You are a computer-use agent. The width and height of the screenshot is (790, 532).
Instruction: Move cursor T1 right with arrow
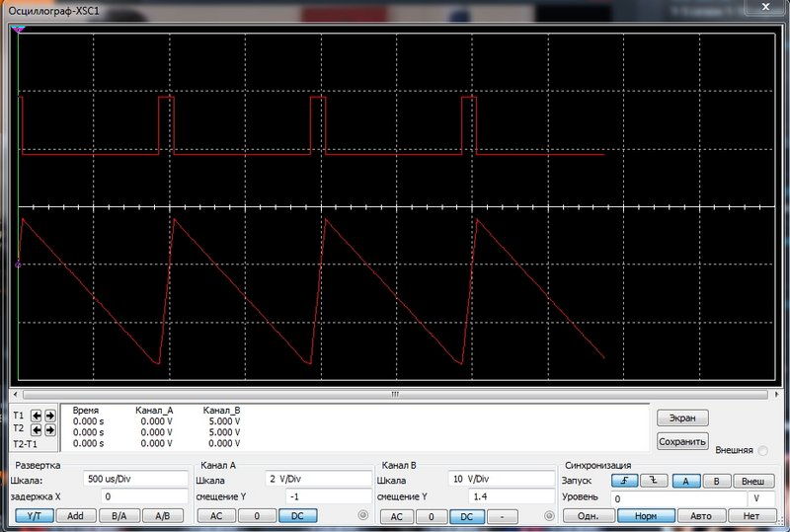coord(50,416)
